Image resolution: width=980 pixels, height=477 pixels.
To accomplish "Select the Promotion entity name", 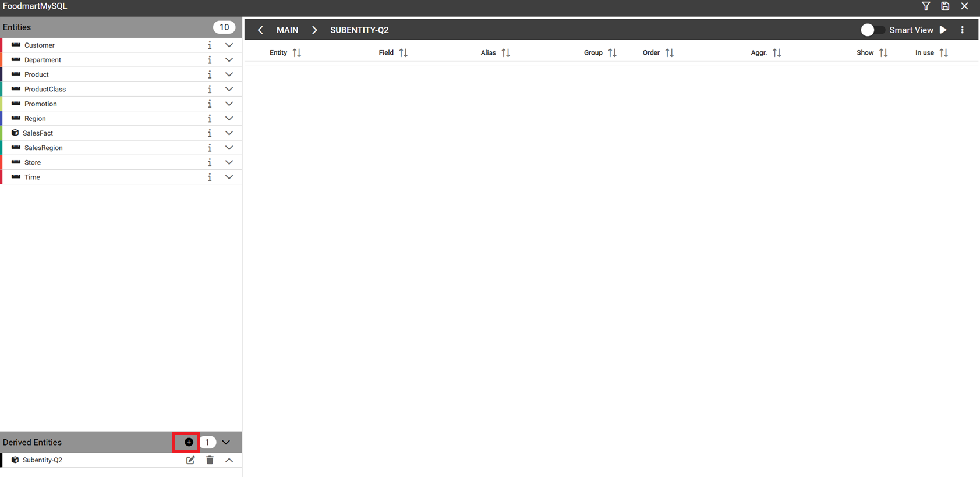I will click(41, 104).
